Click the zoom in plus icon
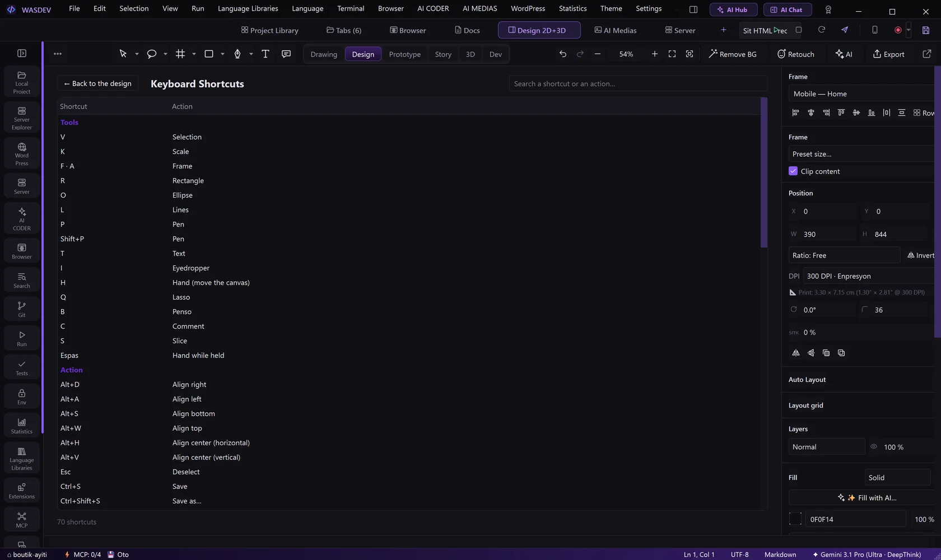The height and width of the screenshot is (560, 941). click(x=654, y=54)
